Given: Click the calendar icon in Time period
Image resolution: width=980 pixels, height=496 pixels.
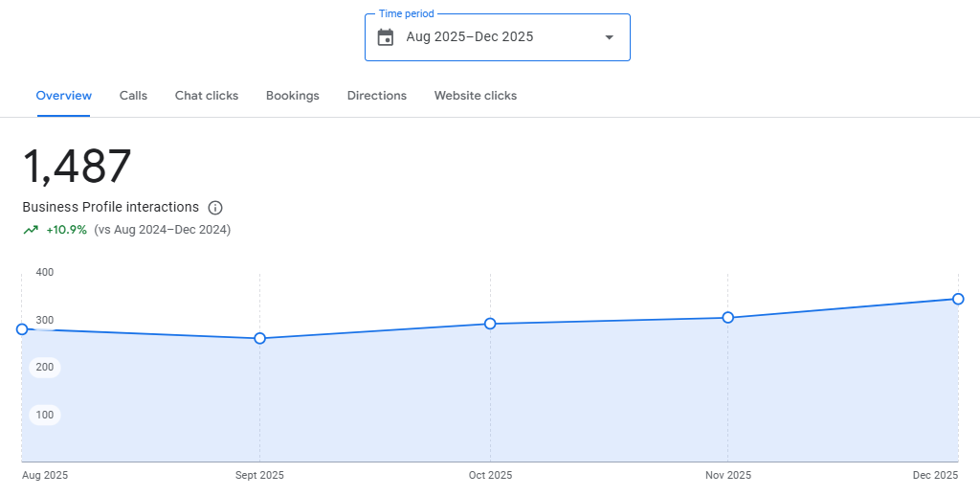Looking at the screenshot, I should (386, 37).
